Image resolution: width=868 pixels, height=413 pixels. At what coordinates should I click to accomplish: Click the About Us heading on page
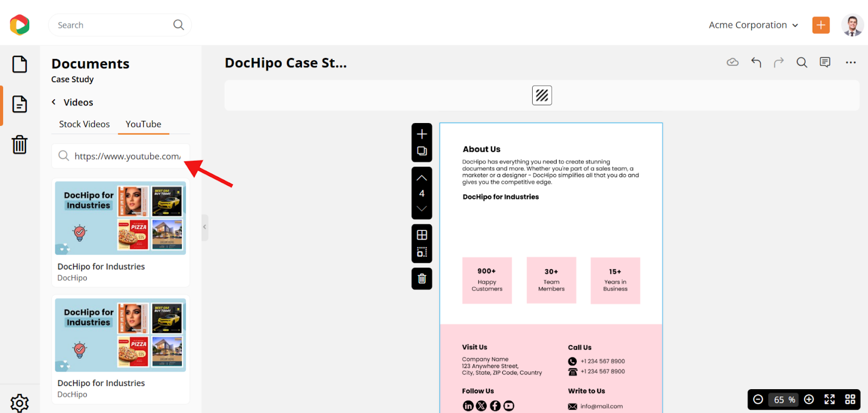point(482,149)
